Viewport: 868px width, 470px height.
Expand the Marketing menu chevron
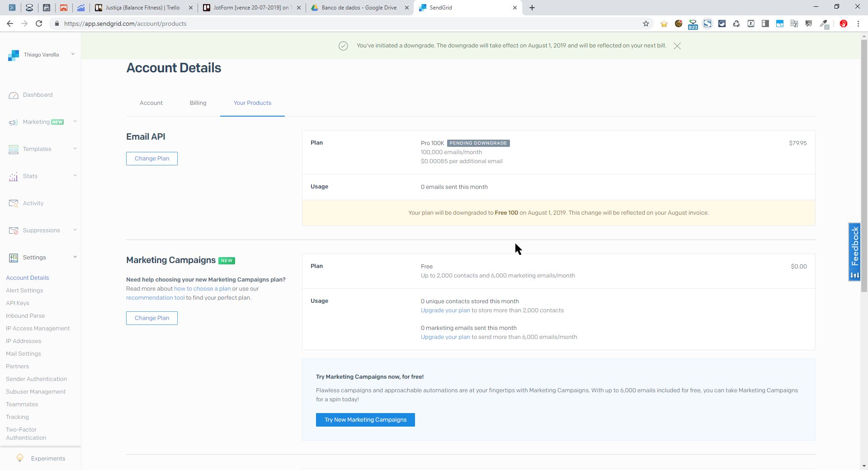click(x=75, y=122)
